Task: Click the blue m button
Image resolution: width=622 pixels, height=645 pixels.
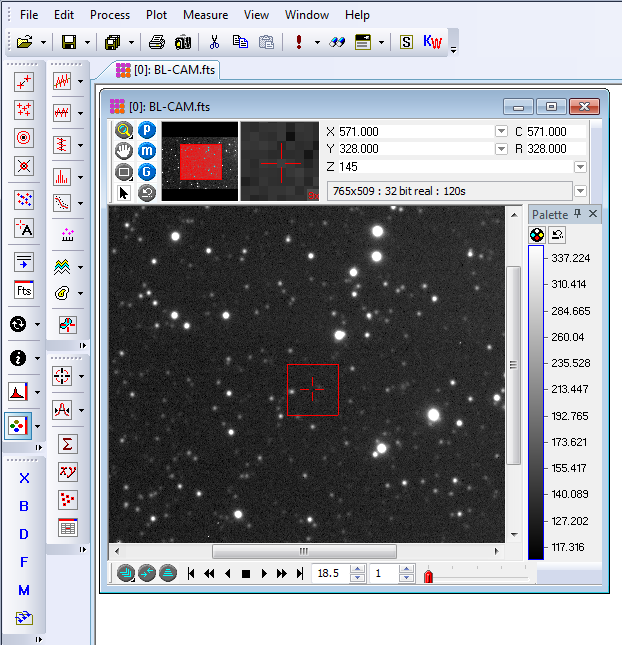Action: click(147, 151)
